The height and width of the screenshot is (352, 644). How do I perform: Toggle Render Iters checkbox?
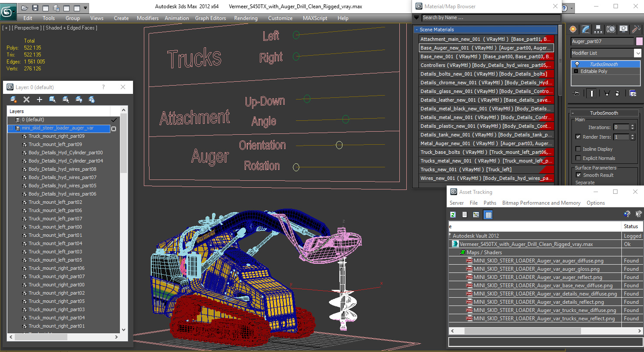pos(578,136)
